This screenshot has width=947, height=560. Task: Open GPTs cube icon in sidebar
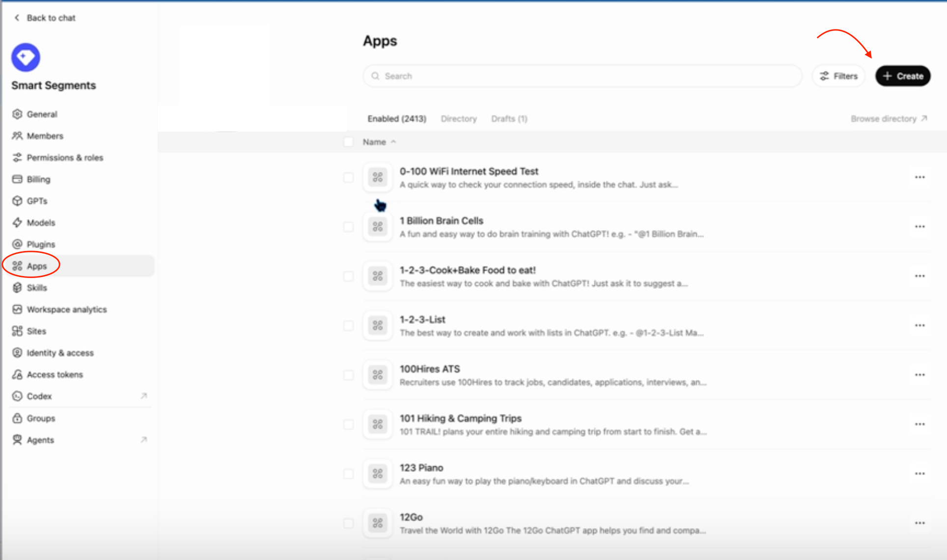[x=17, y=200]
